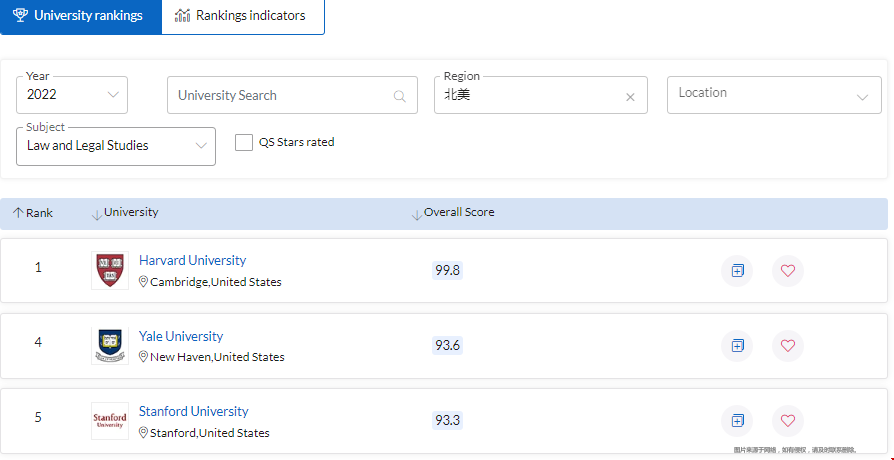
Task: Click Cambridge, United States location text
Action: pos(216,282)
